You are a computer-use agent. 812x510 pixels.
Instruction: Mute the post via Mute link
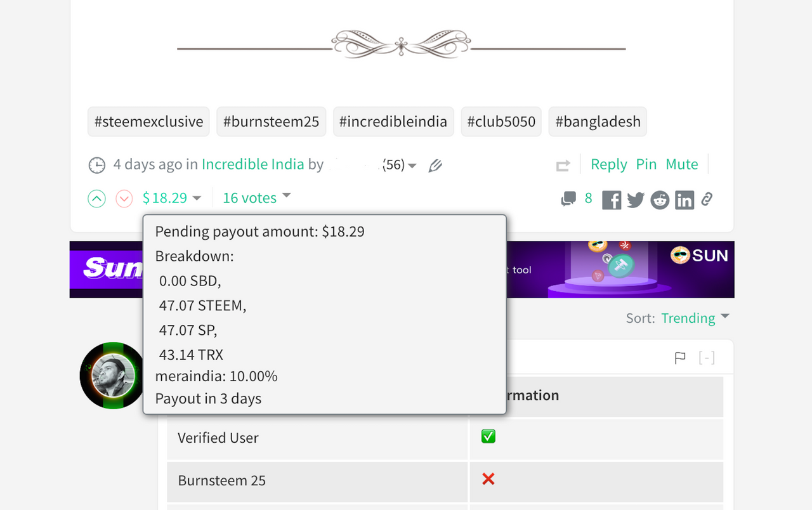pyautogui.click(x=682, y=164)
